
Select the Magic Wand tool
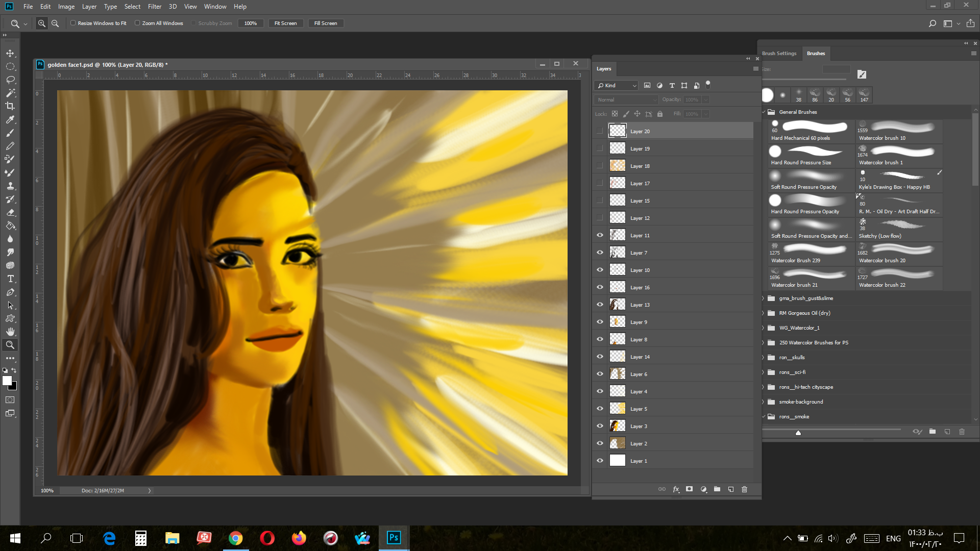tap(10, 93)
